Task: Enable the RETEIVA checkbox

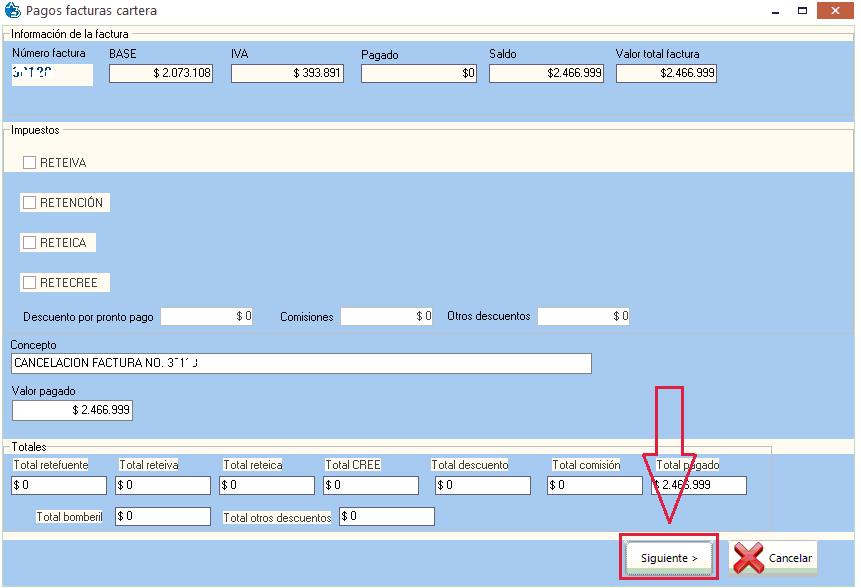Action: coord(30,162)
